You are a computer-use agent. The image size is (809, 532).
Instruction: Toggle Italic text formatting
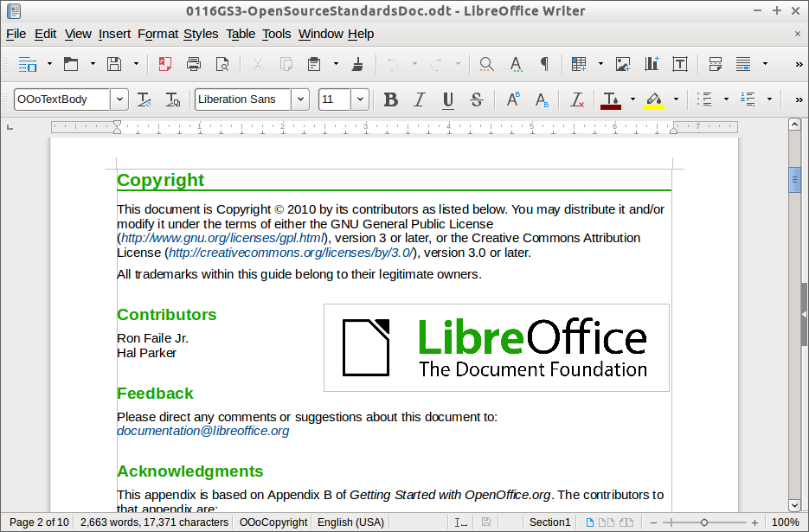tap(419, 99)
